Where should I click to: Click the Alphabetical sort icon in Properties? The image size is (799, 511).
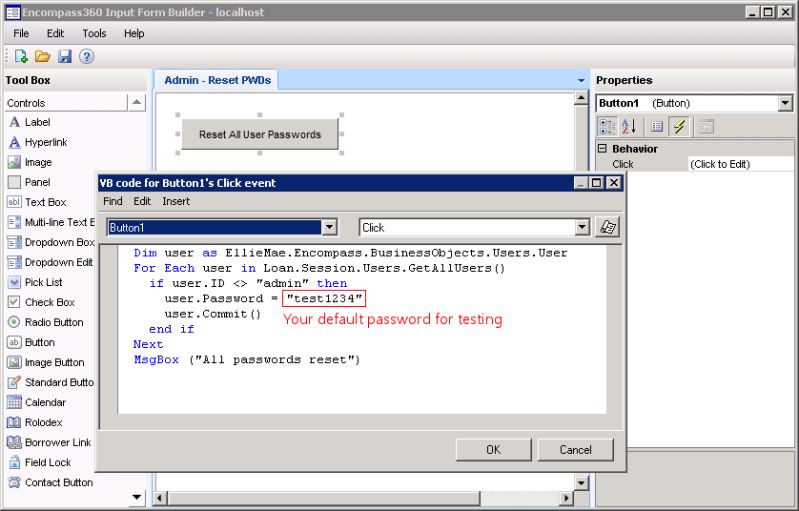629,126
